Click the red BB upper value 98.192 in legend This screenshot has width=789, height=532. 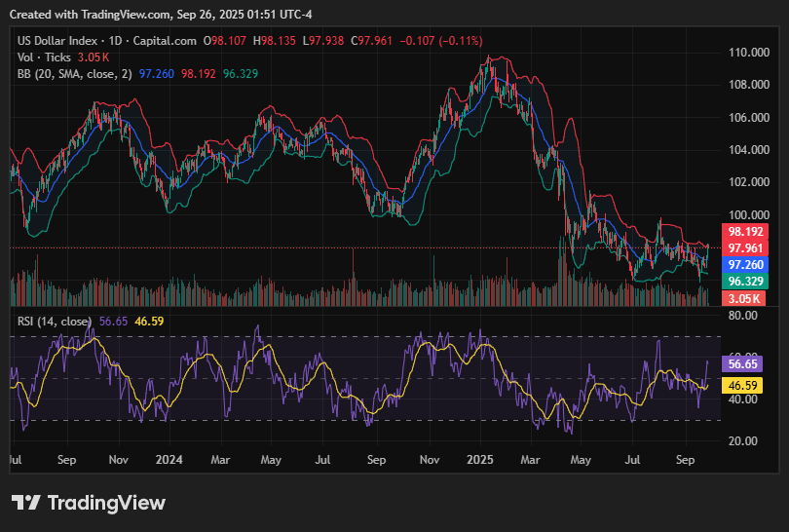pos(199,74)
